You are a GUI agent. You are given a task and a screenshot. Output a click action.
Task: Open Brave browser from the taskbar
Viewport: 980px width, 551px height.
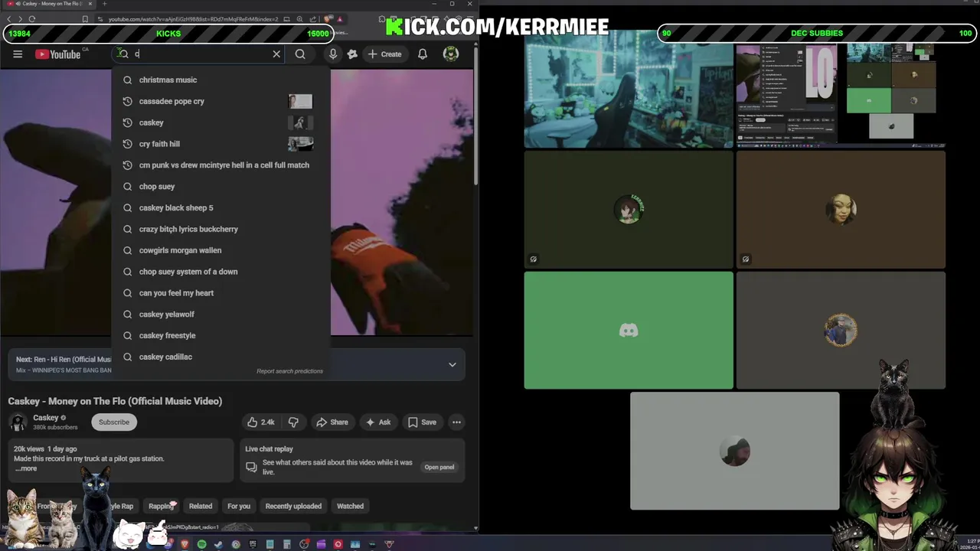(185, 544)
